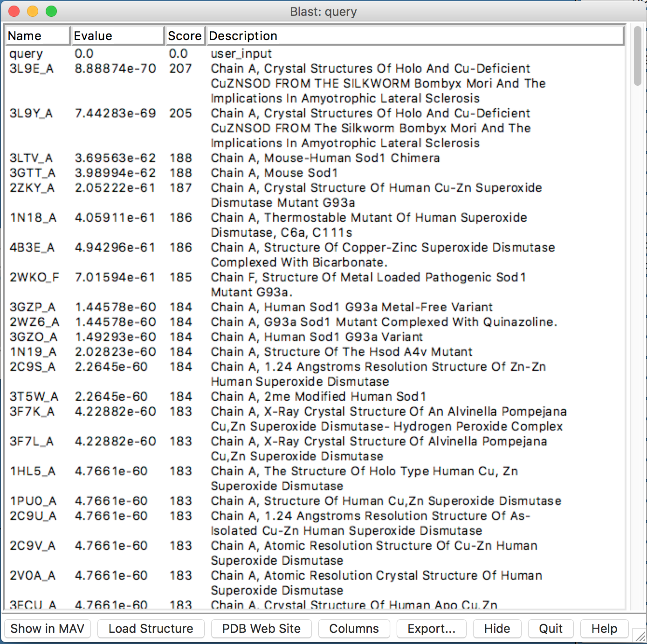Sort by the Name column header

37,36
